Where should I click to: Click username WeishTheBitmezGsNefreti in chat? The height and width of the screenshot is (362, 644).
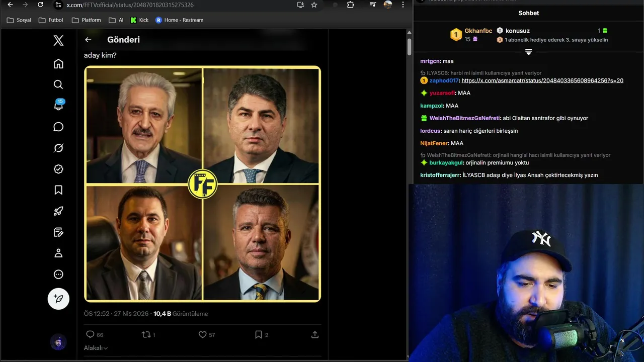pos(464,118)
